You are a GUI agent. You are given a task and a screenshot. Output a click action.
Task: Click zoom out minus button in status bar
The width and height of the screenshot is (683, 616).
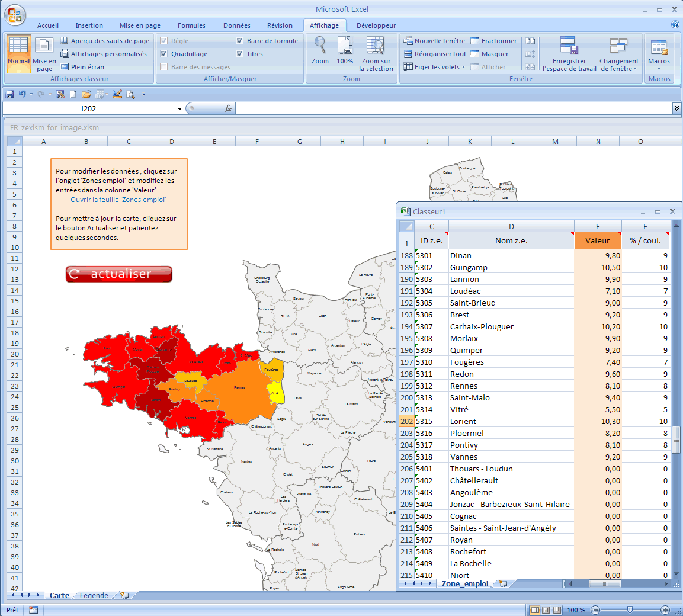595,610
